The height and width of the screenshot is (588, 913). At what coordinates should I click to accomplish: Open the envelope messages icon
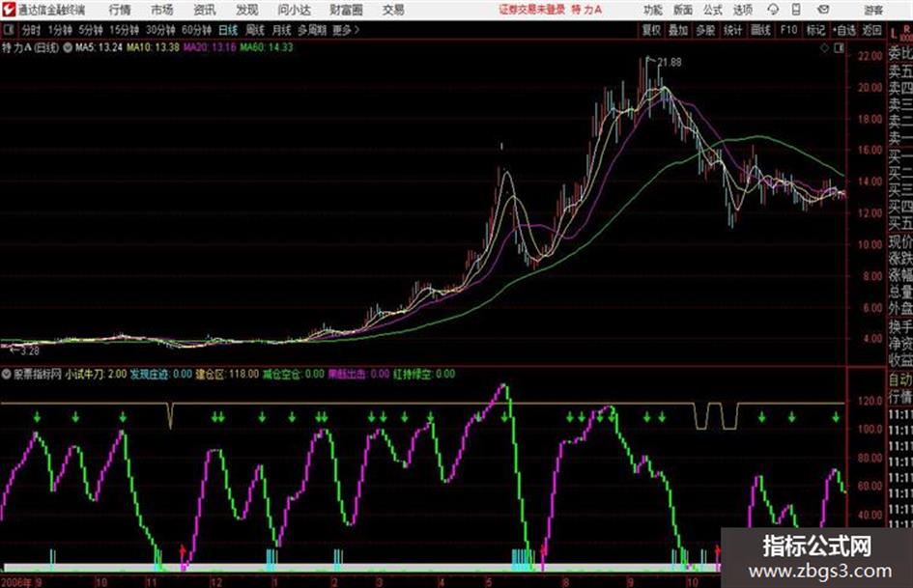[823, 10]
